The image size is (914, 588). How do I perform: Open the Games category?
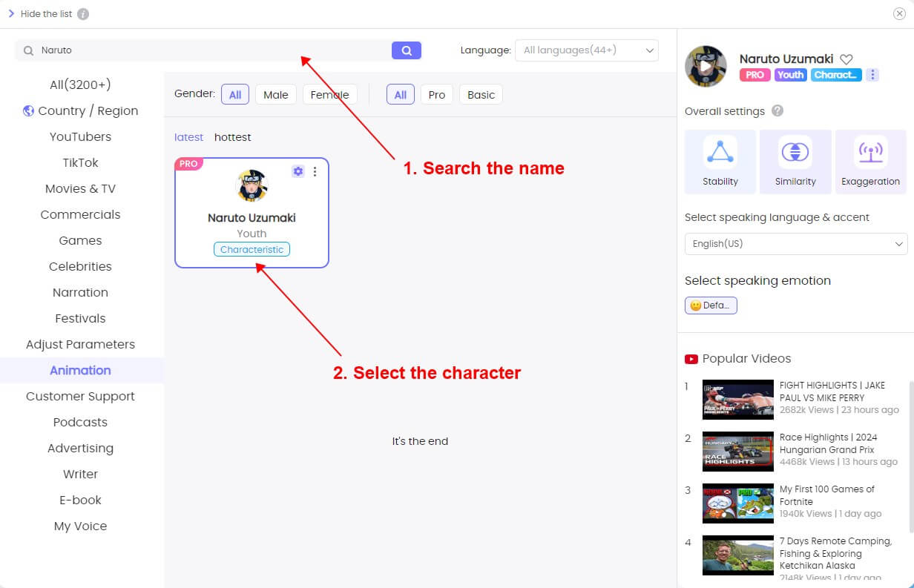(80, 240)
